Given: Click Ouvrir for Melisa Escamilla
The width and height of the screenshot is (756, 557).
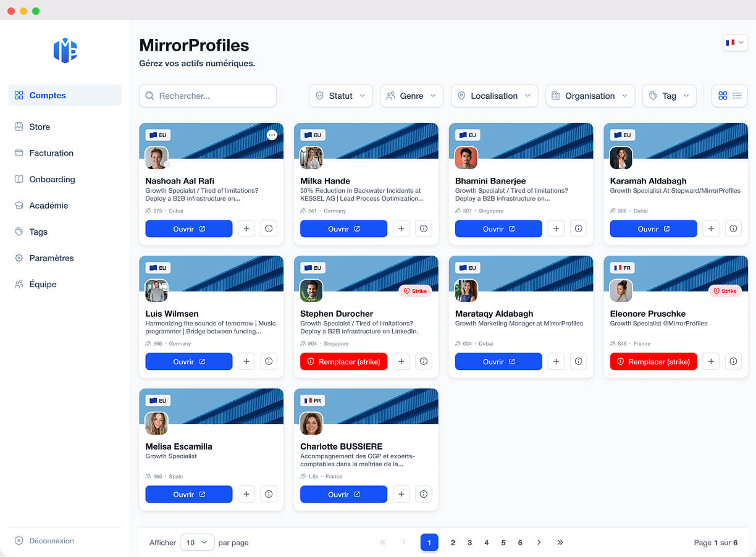Looking at the screenshot, I should pyautogui.click(x=189, y=494).
